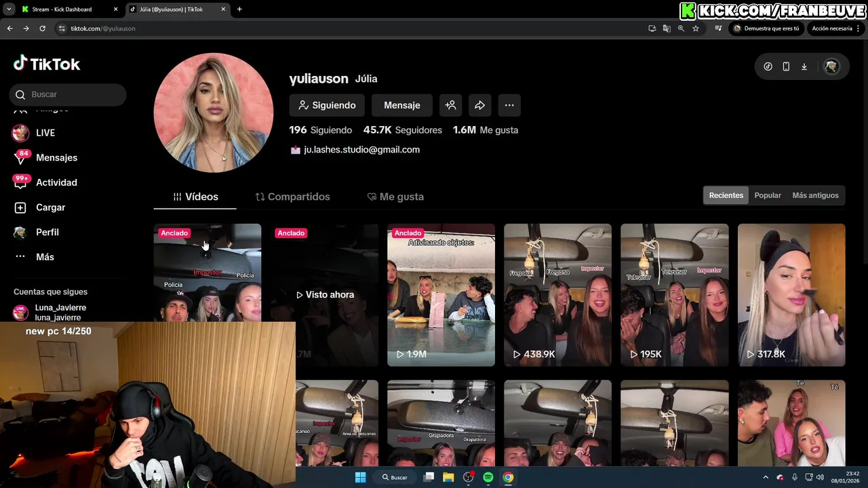This screenshot has width=868, height=488.
Task: Click the translate page icon in address bar
Action: [x=667, y=28]
